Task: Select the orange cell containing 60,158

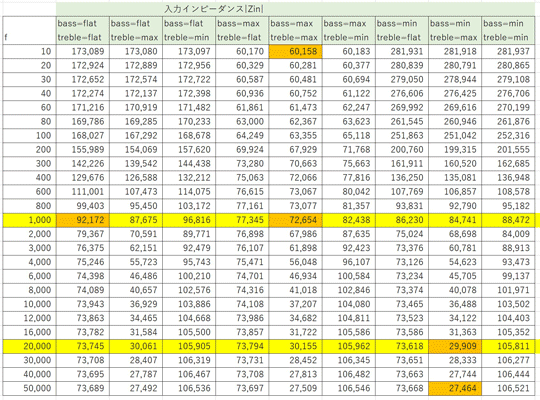Action: [x=295, y=51]
